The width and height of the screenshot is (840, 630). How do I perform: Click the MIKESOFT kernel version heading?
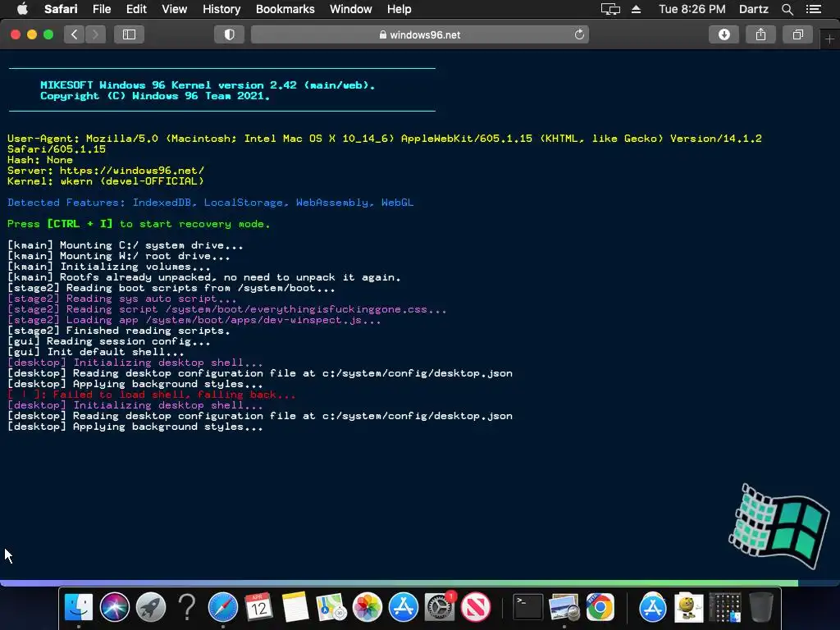click(208, 85)
